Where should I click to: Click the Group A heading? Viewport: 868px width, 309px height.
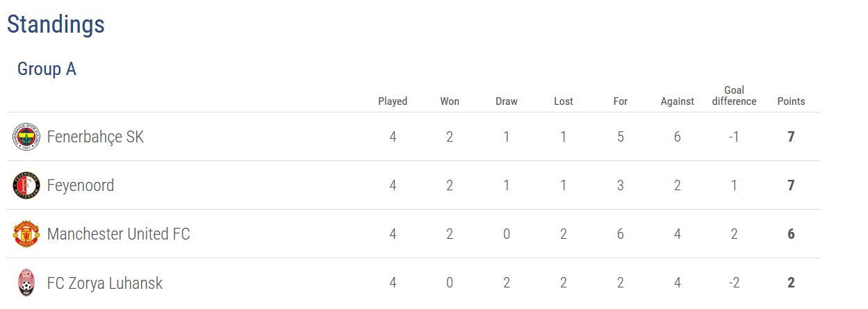click(47, 69)
